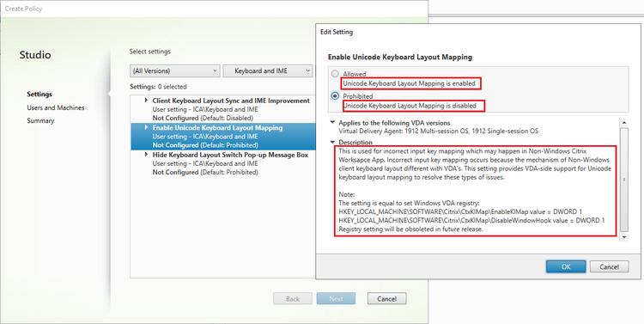Open the Keyboard and IME category dropdown
644x324 pixels.
(x=268, y=70)
